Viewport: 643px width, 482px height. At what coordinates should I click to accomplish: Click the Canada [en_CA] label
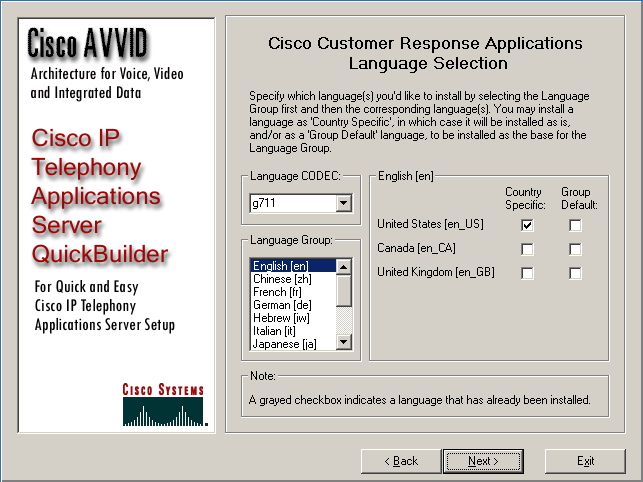pos(416,248)
